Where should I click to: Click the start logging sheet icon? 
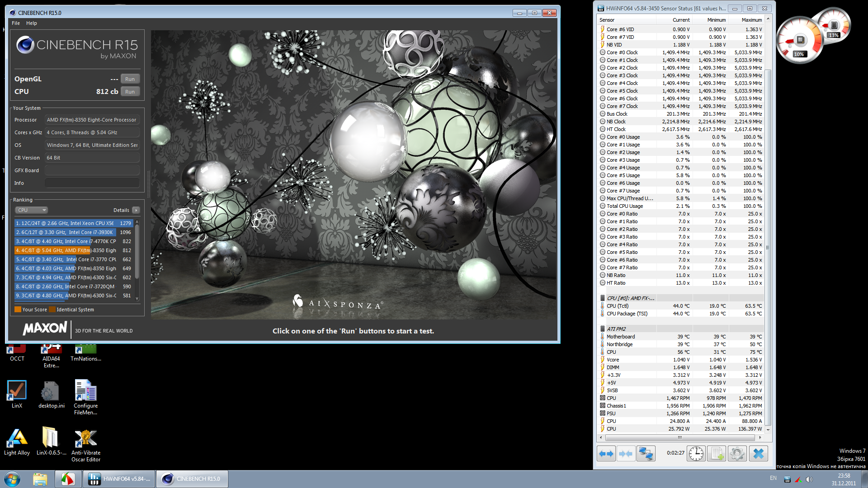pos(717,454)
